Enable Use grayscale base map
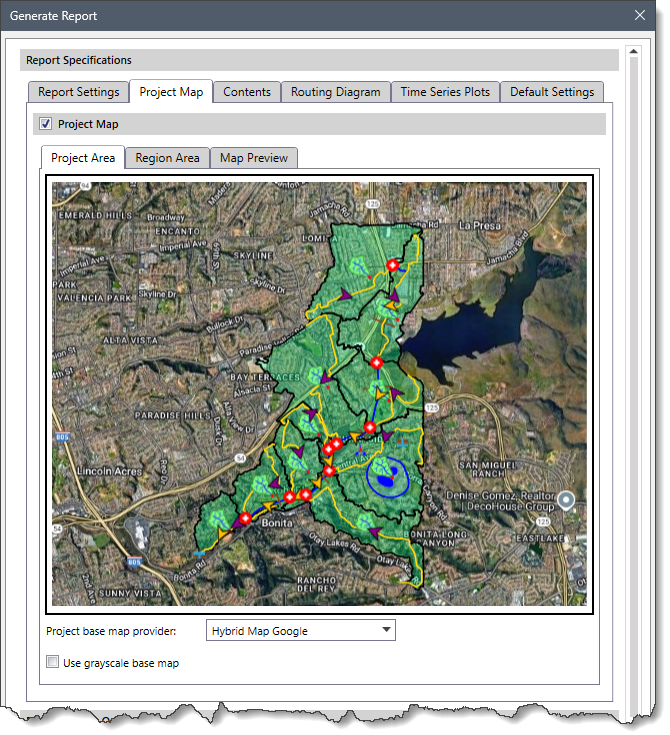Screen dimensions: 670x735 [53, 662]
